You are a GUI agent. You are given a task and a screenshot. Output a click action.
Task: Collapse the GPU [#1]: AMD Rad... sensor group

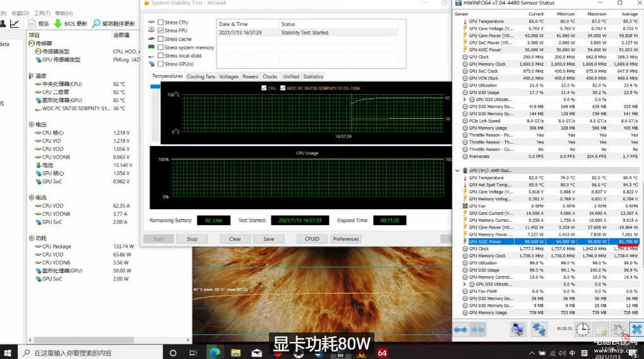457,170
